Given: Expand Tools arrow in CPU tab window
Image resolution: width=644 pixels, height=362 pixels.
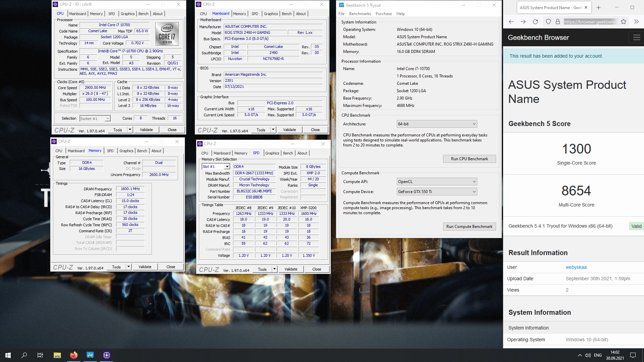Looking at the screenshot, I should click(x=130, y=130).
